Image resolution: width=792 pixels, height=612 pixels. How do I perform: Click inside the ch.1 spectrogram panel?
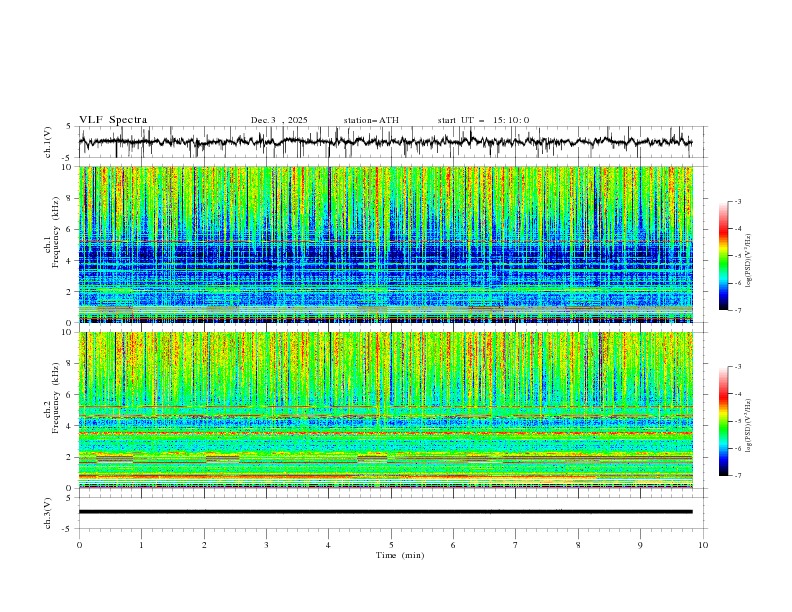[x=385, y=244]
